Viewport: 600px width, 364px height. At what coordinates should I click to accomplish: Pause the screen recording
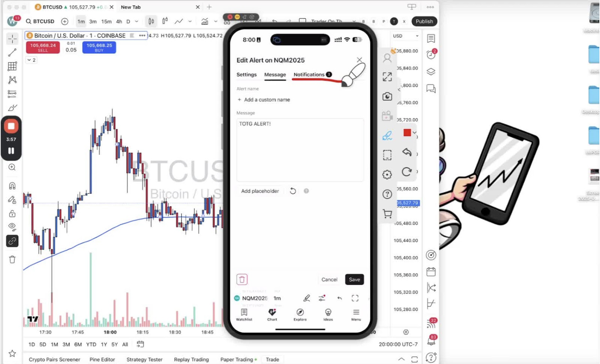pos(11,151)
